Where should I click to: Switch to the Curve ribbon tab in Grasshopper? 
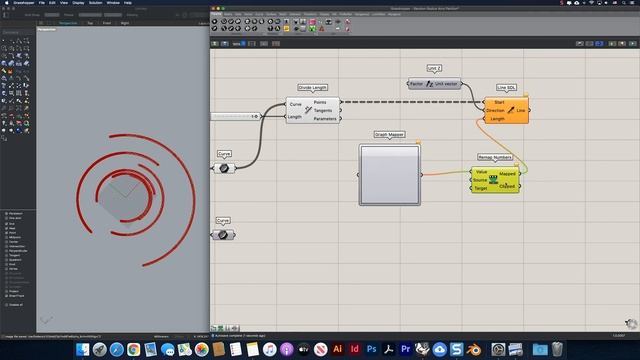point(259,14)
